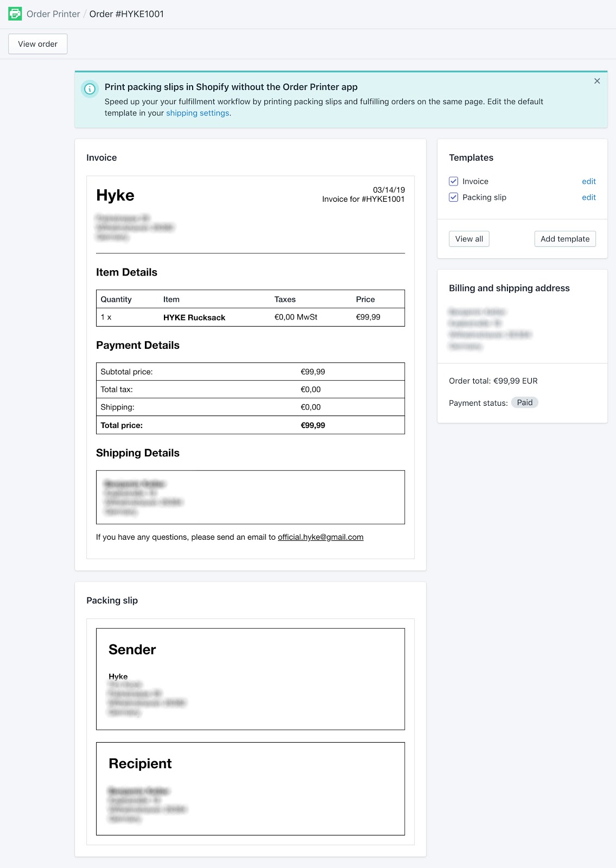The image size is (616, 868).
Task: Click the Item Details heading
Action: tap(126, 272)
